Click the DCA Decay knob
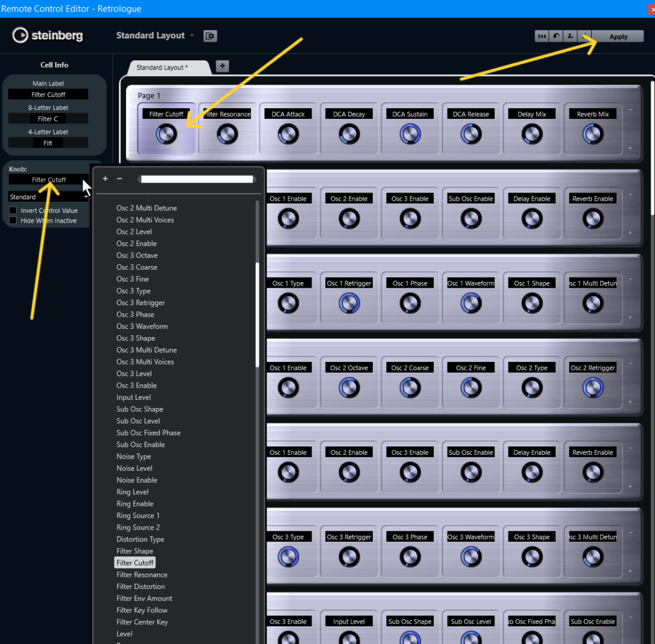Image resolution: width=655 pixels, height=644 pixels. point(349,134)
